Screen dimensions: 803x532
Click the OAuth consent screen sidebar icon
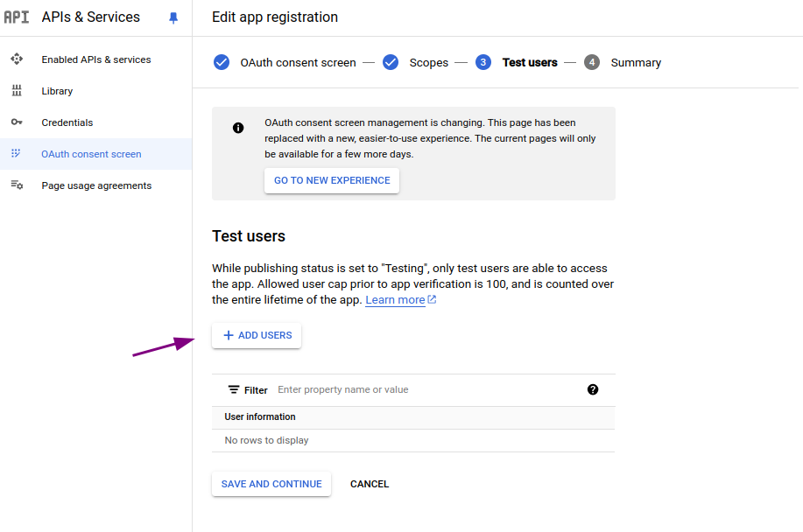click(16, 153)
